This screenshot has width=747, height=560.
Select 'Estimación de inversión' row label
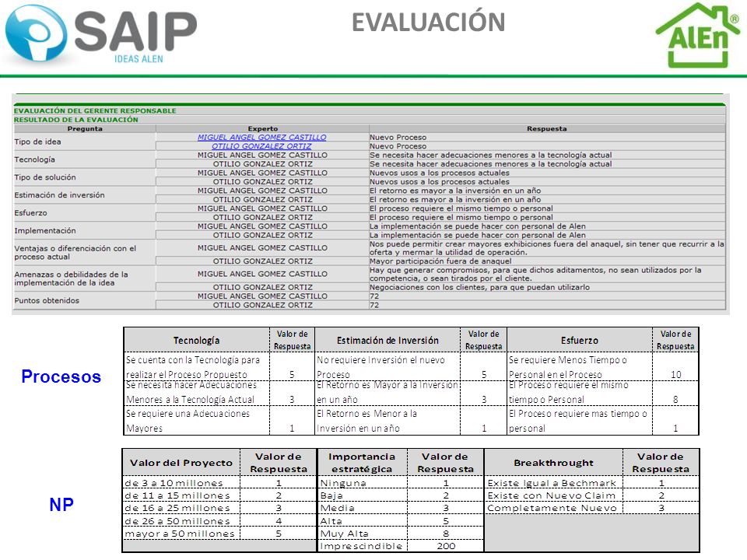point(59,194)
